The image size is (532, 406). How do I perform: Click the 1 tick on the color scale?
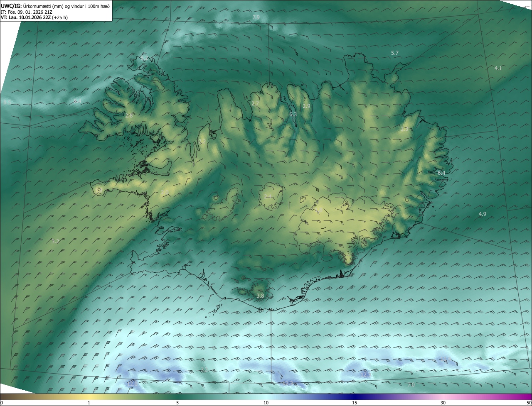[89, 403]
